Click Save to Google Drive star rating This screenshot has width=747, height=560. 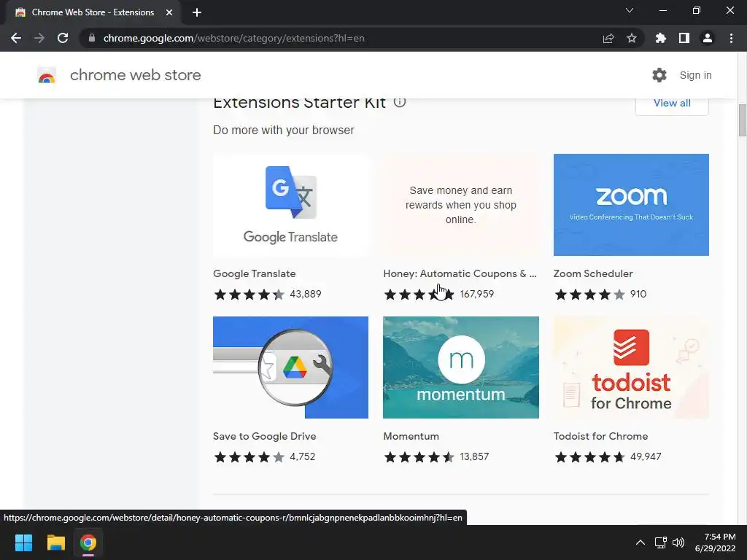click(x=249, y=457)
